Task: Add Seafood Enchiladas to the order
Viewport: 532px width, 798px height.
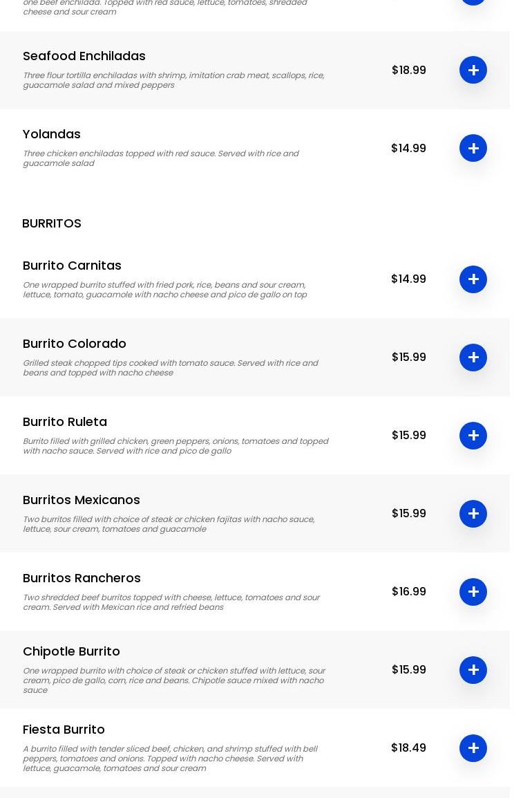Action: point(473,70)
